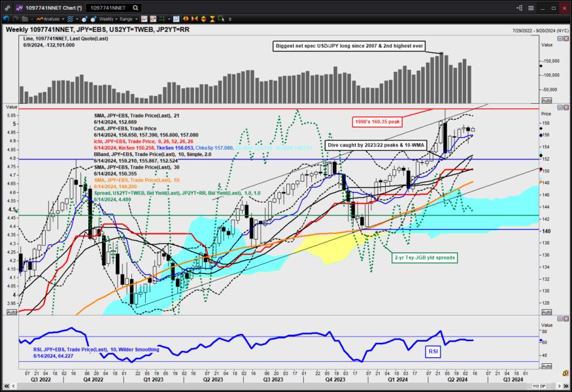Toggle Auto button on left Value axis

click(12, 312)
